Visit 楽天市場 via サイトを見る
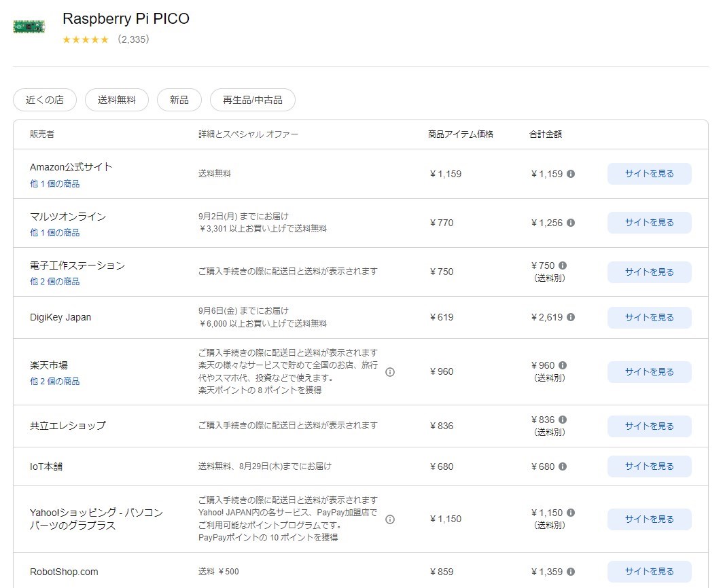The width and height of the screenshot is (723, 588). point(649,372)
